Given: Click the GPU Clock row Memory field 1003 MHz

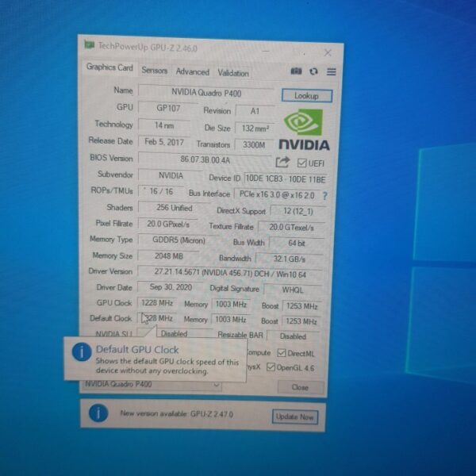Looking at the screenshot, I should 231,304.
